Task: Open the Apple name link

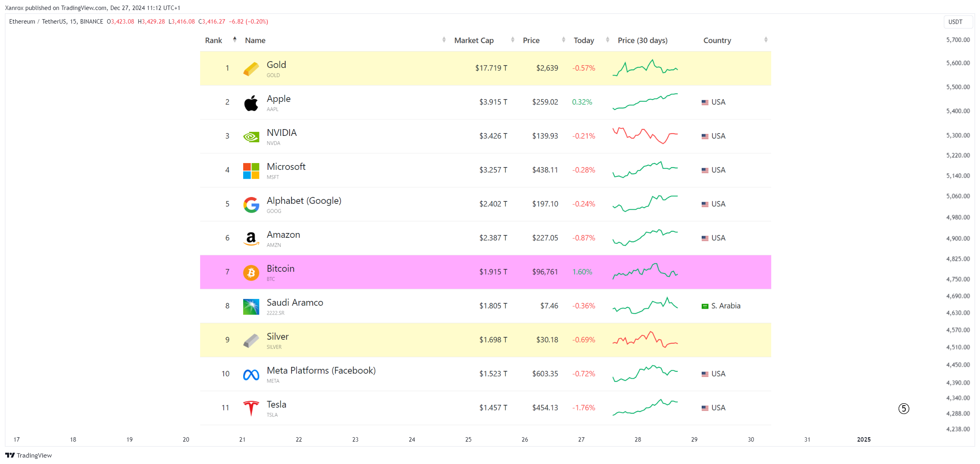Action: click(x=278, y=99)
